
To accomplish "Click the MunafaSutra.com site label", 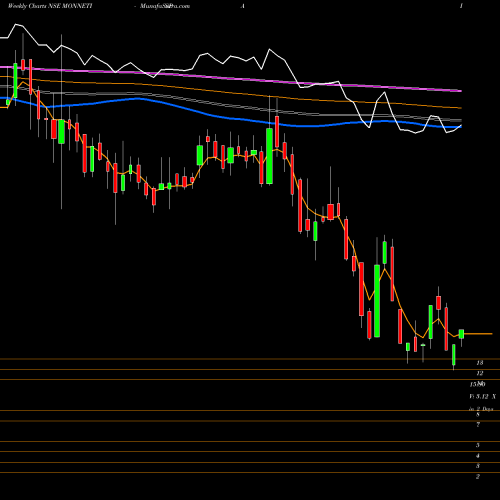I will [x=165, y=6].
